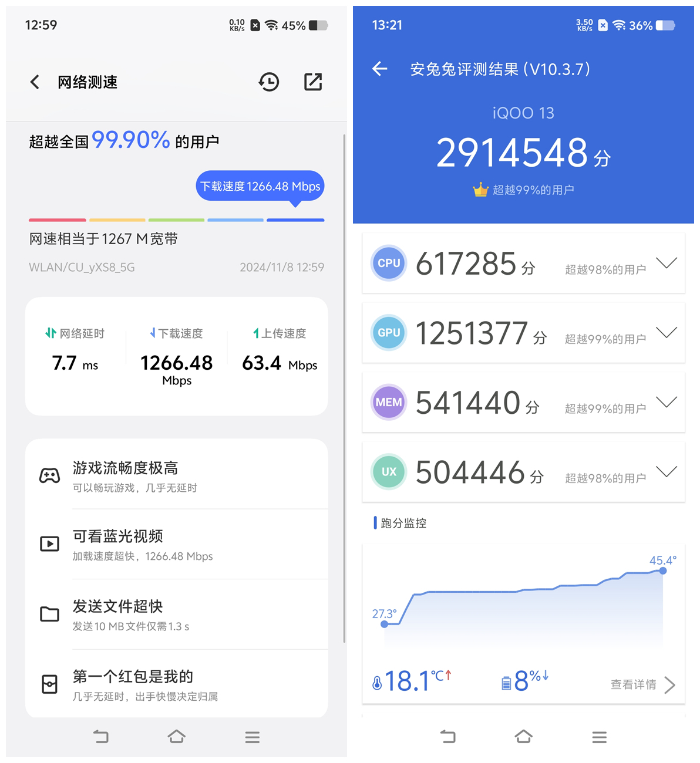Tap the share/export icon in 网络测速
The image size is (700, 763).
(x=313, y=82)
